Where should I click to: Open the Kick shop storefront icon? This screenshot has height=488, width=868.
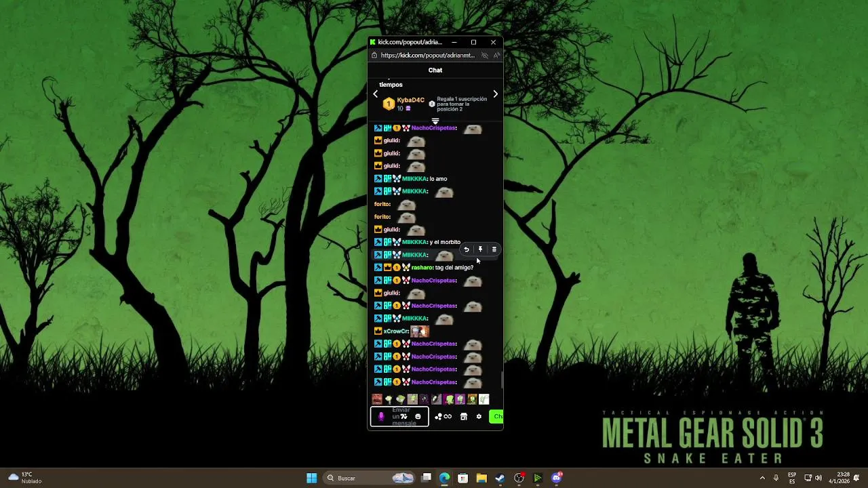[464, 417]
